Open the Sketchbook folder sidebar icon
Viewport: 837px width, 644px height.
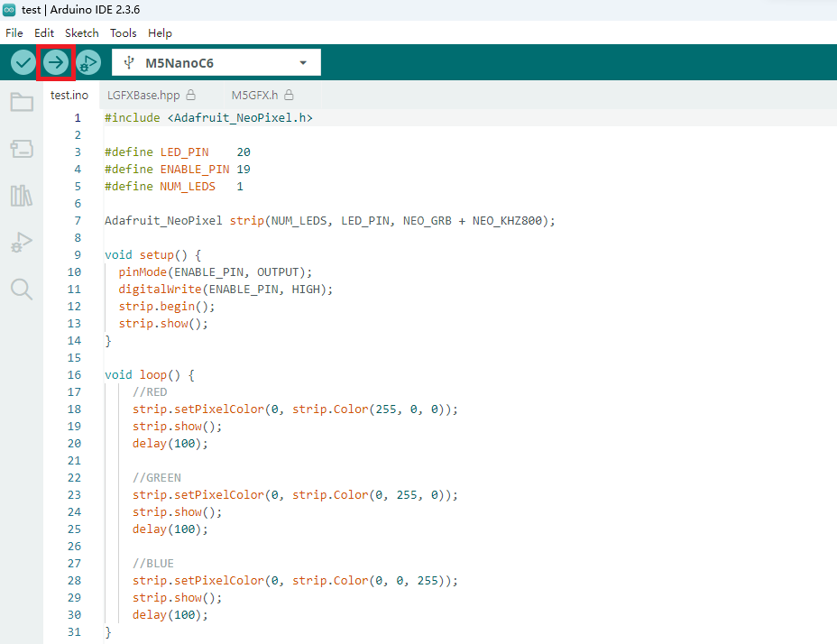point(22,101)
